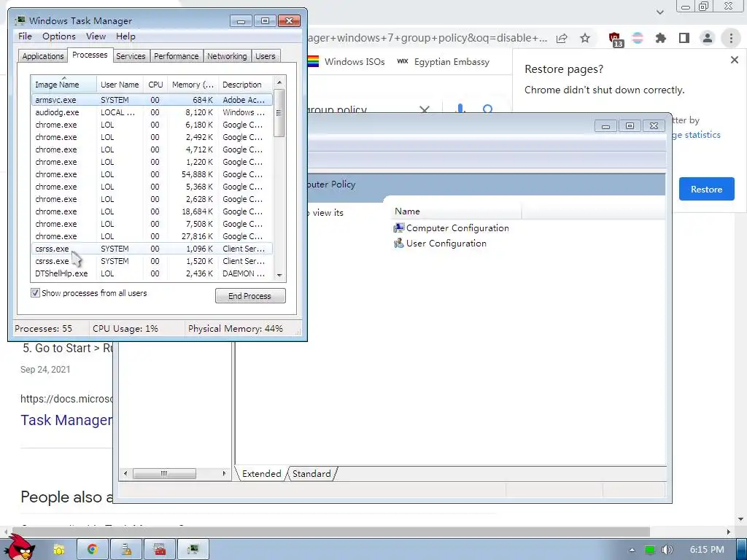Switch to the Applications tab
This screenshot has width=747, height=560.
pyautogui.click(x=43, y=56)
